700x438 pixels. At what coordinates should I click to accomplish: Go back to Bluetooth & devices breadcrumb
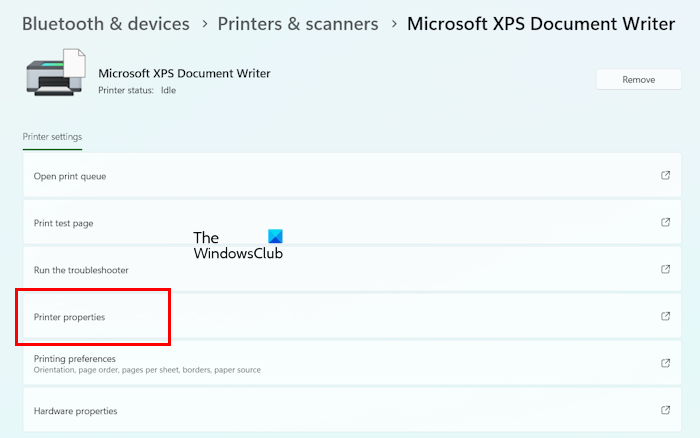(x=106, y=24)
